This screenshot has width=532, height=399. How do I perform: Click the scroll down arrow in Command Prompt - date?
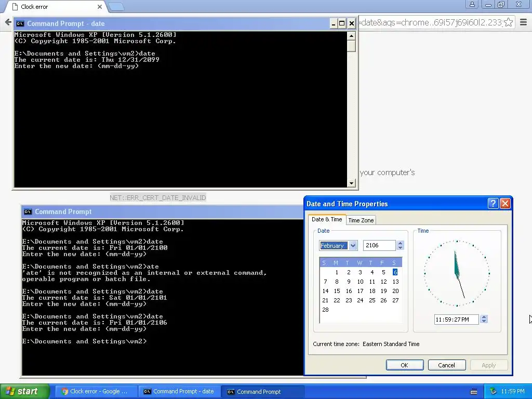coord(352,183)
